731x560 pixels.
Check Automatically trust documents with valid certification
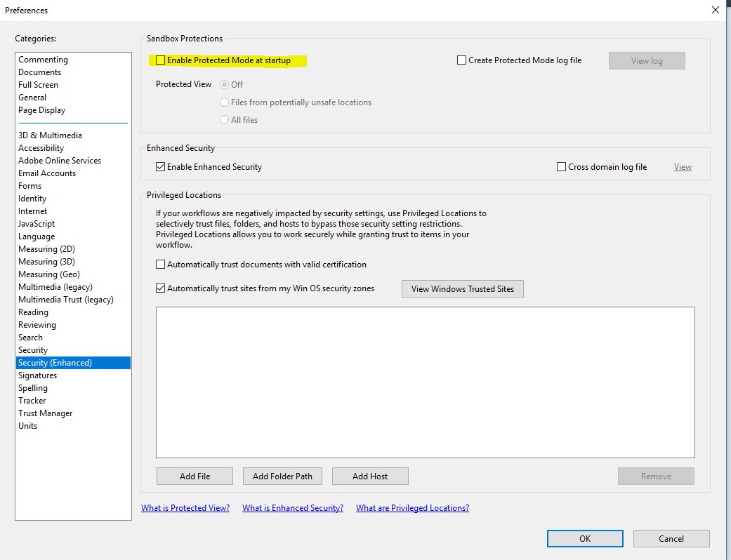[161, 265]
